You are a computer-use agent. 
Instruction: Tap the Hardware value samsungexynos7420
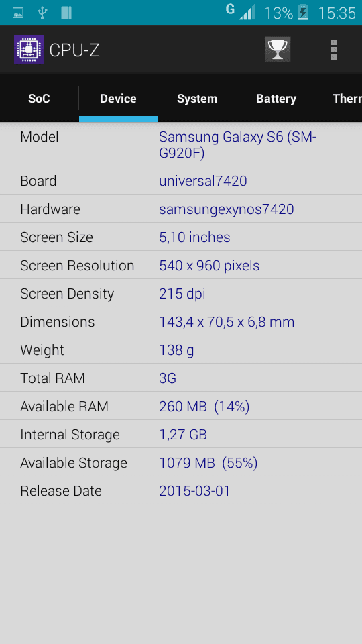pos(226,209)
